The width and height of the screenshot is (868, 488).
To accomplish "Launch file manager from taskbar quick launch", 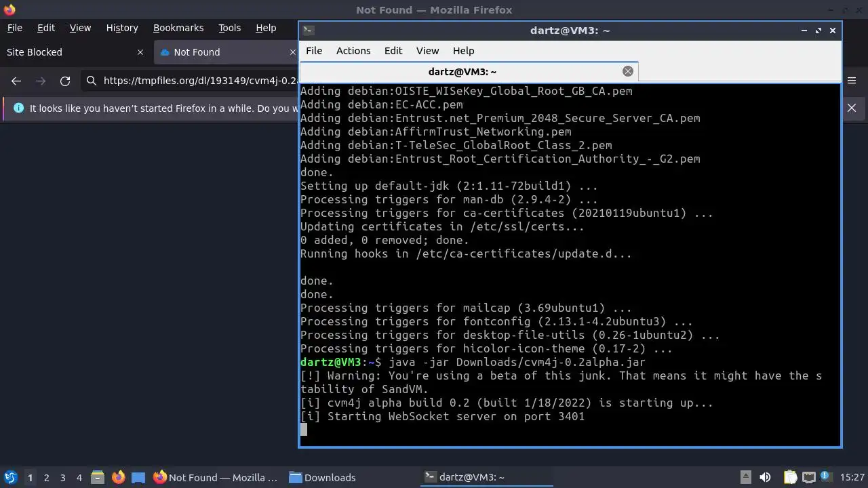I will tap(98, 477).
